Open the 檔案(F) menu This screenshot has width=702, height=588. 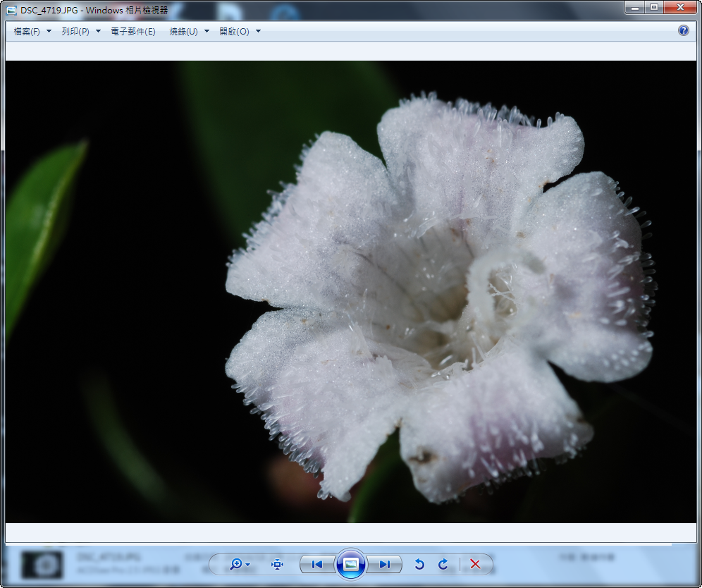[32, 32]
